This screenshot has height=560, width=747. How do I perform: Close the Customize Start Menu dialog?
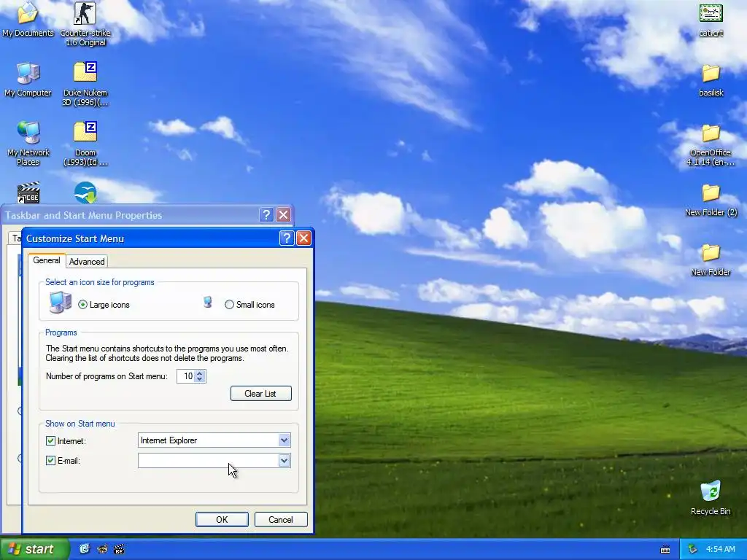coord(304,238)
